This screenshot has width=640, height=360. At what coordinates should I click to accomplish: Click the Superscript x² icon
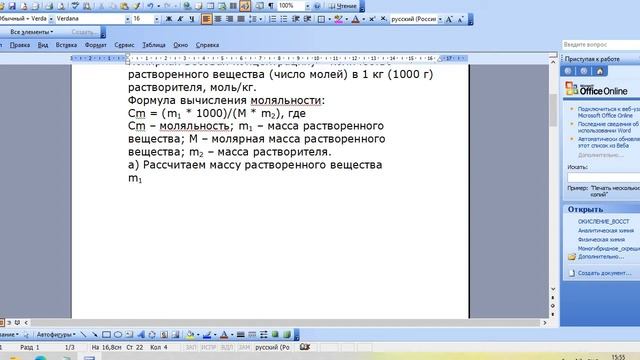tap(372, 19)
